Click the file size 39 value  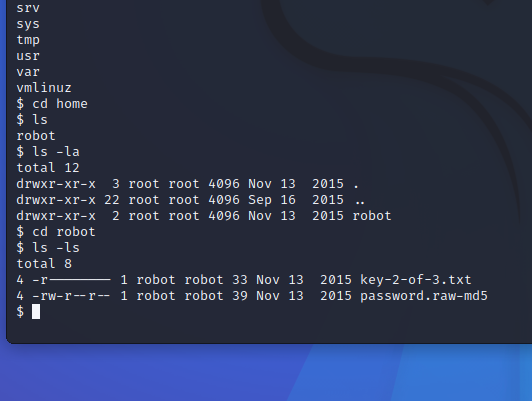click(x=240, y=296)
